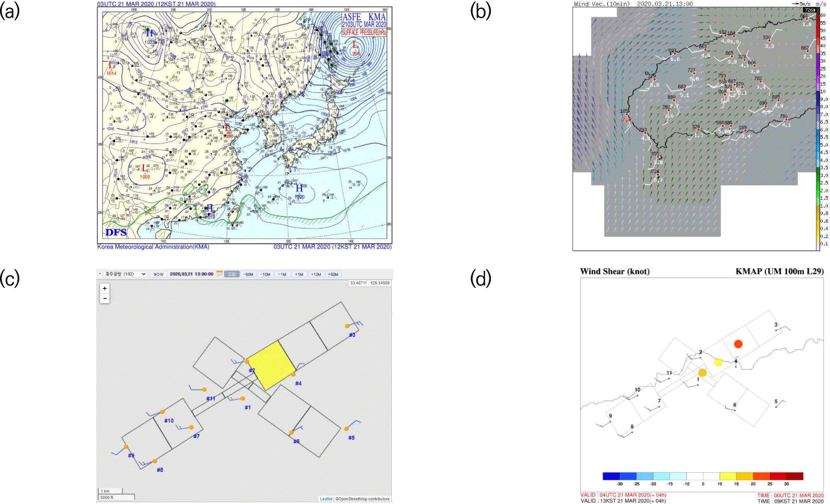
Task: Click the dark blue -30 colorbar segment
Action: click(x=611, y=476)
